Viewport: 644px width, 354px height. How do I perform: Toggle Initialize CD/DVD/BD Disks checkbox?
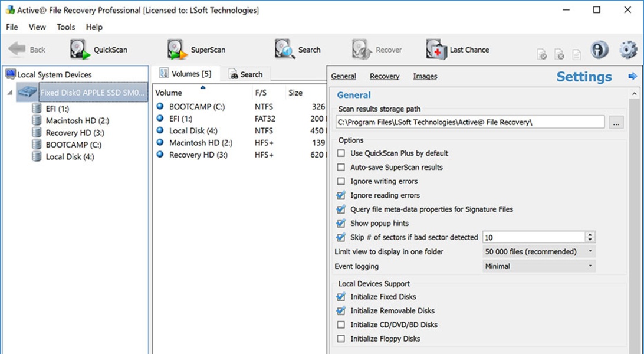click(341, 325)
